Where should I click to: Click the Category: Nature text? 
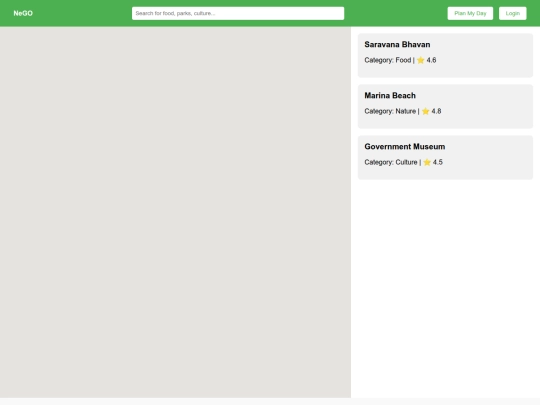point(390,111)
